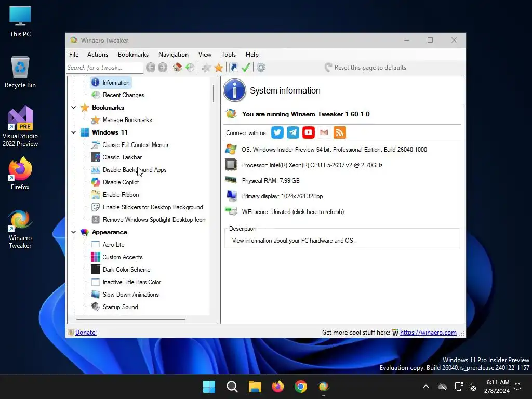Open the RSS feed icon

[340, 132]
